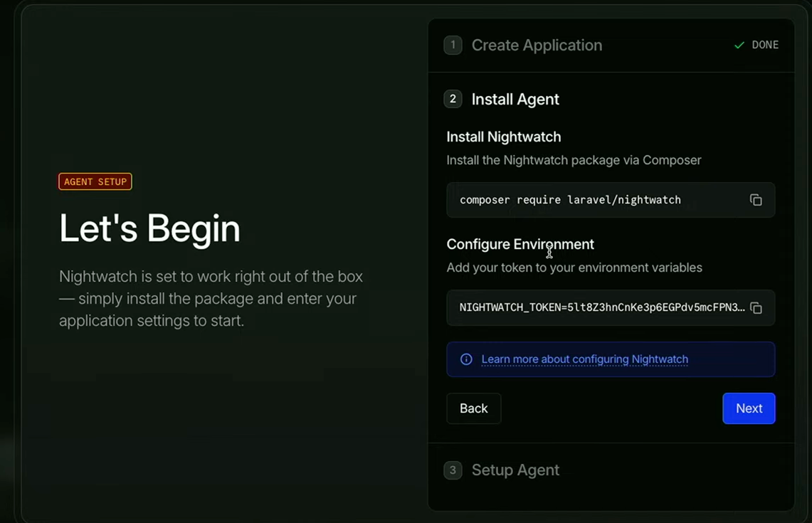
Task: Click the Install Nightwatch subheading
Action: coord(503,137)
